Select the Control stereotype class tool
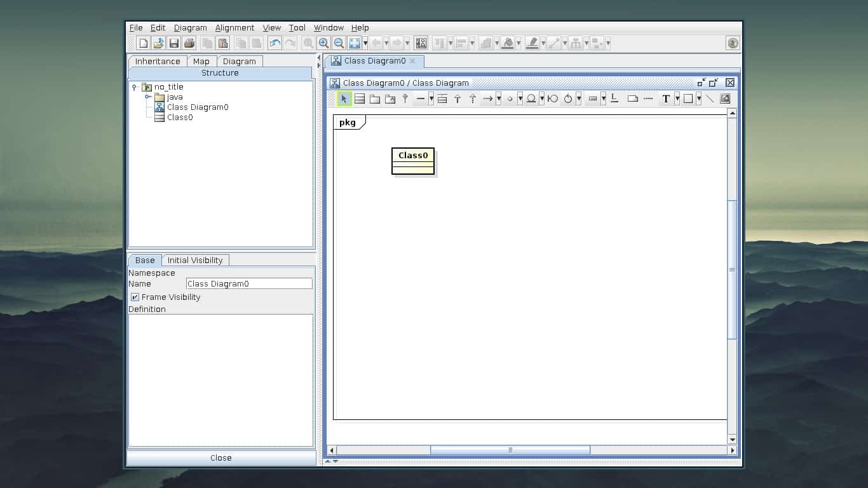 568,98
